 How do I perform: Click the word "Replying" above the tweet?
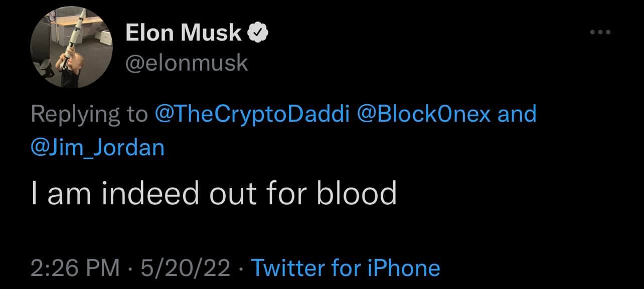click(x=72, y=114)
